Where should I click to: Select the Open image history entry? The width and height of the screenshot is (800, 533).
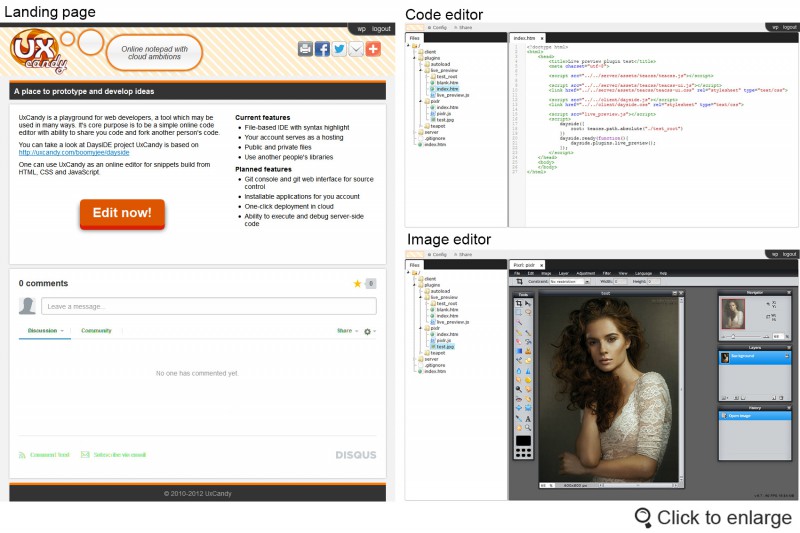(755, 416)
